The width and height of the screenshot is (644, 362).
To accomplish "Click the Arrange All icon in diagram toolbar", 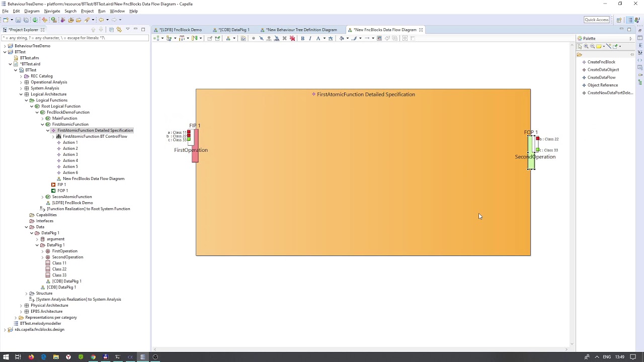I will [x=156, y=38].
